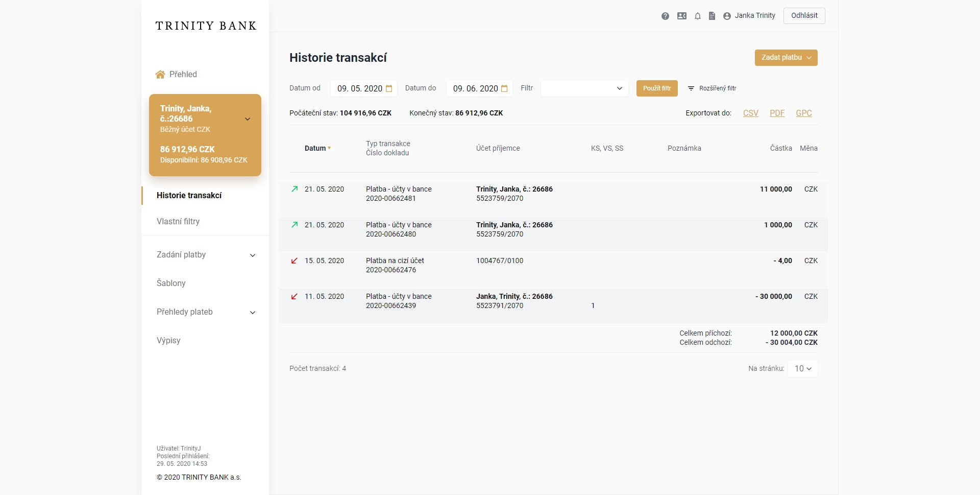The width and height of the screenshot is (980, 495).
Task: Click the help question mark icon
Action: point(665,16)
